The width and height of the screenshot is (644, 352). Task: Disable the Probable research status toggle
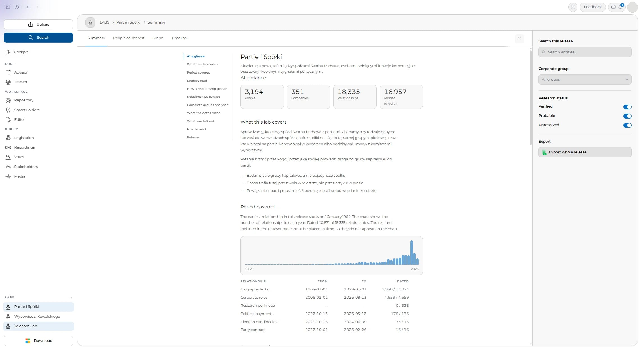pyautogui.click(x=627, y=116)
